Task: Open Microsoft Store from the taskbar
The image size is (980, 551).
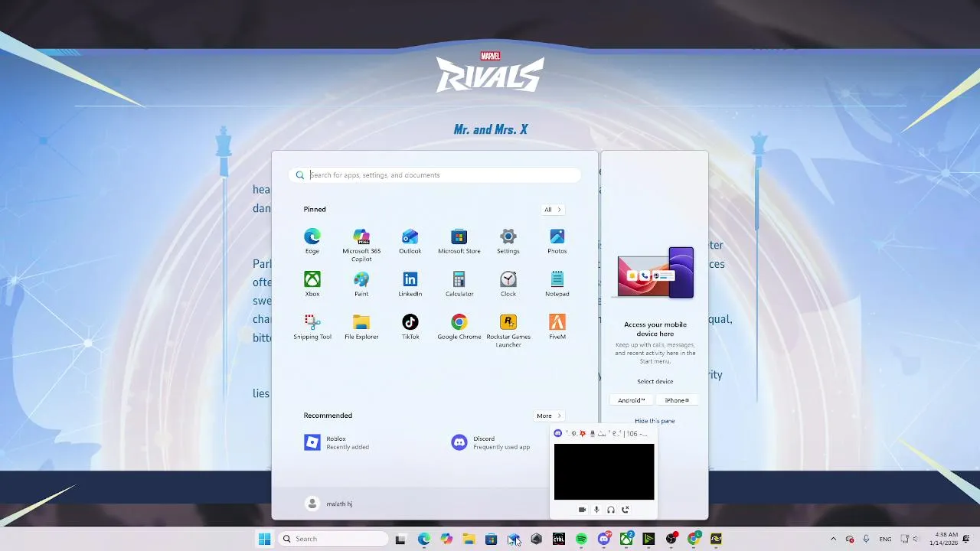Action: [x=491, y=539]
